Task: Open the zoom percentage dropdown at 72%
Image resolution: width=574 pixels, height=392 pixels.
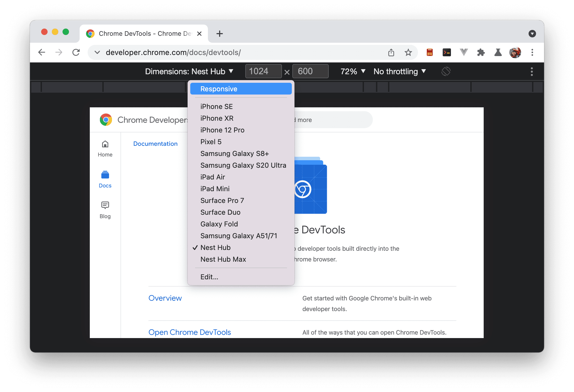Action: [x=352, y=71]
